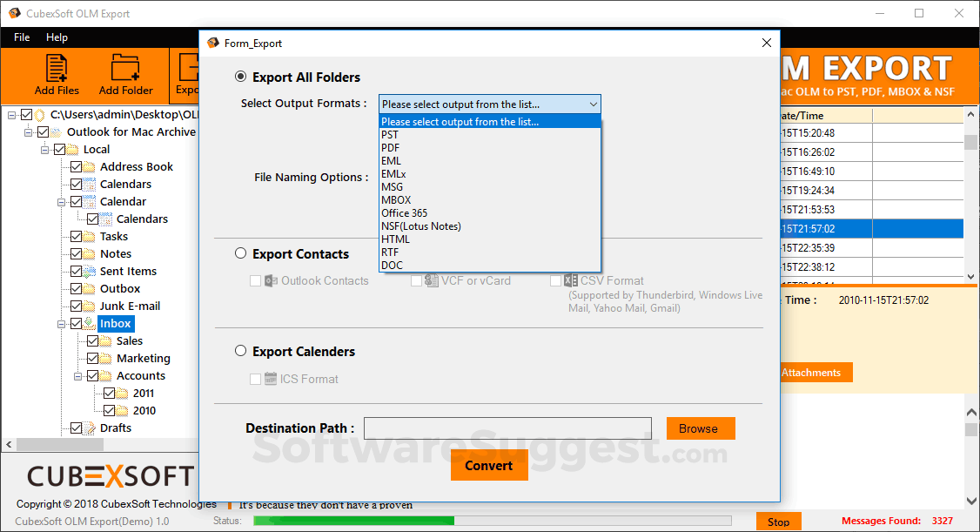Choose NSF(Lotus Notes) output format
980x532 pixels.
coord(490,226)
